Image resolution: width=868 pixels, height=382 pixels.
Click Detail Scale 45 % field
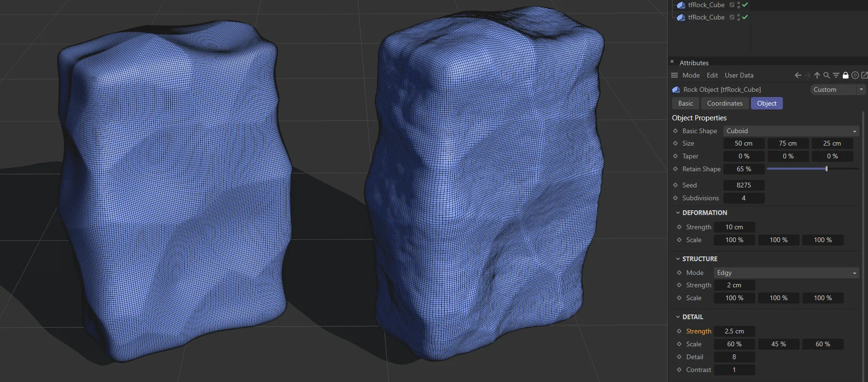(778, 344)
